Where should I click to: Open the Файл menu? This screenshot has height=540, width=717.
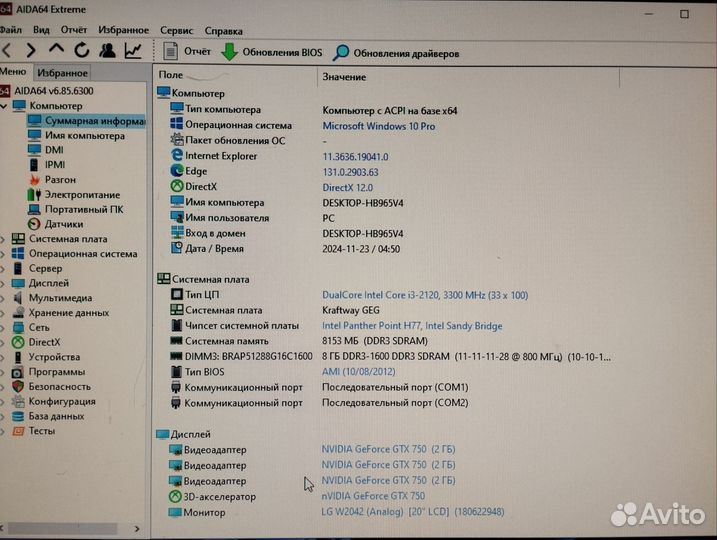(x=12, y=31)
